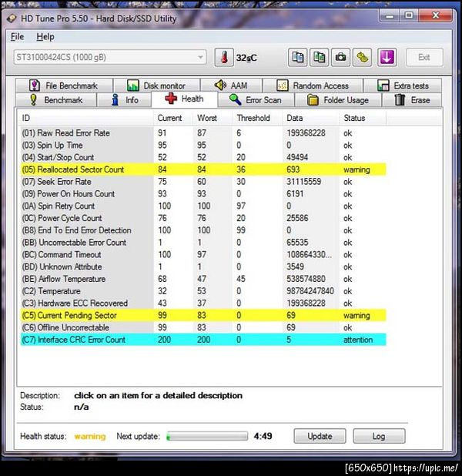Select the (C7) Interface CRC Error Count row
Image resolution: width=462 pixels, height=476 pixels.
(x=203, y=340)
